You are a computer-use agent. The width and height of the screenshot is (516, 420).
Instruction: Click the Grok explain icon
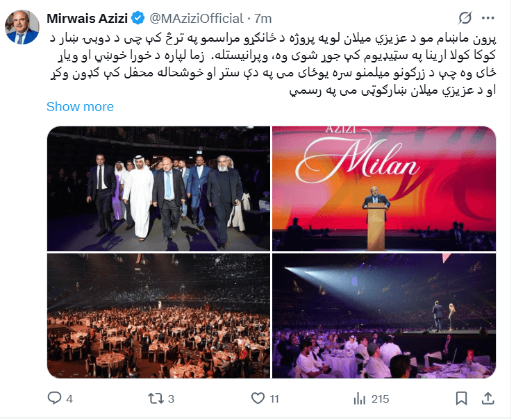[465, 18]
